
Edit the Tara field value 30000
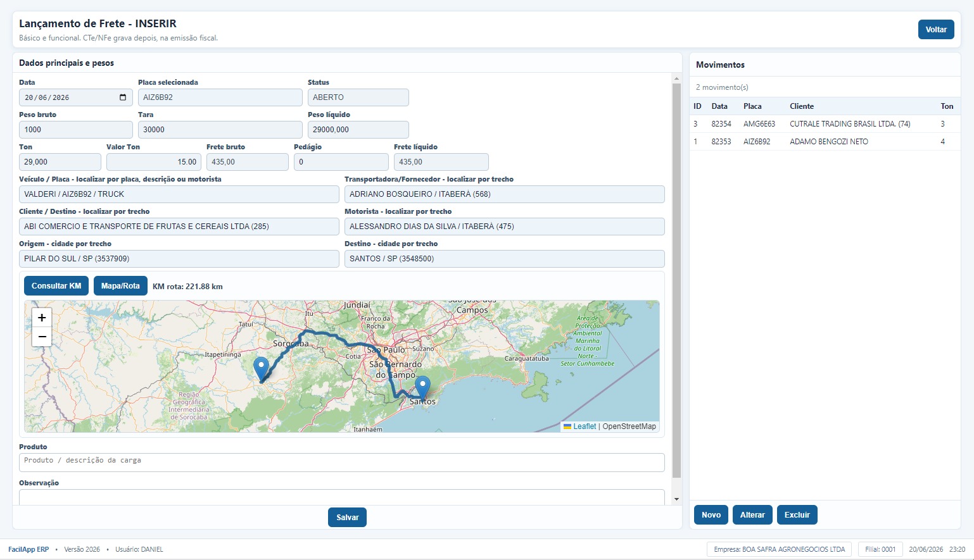coord(220,130)
